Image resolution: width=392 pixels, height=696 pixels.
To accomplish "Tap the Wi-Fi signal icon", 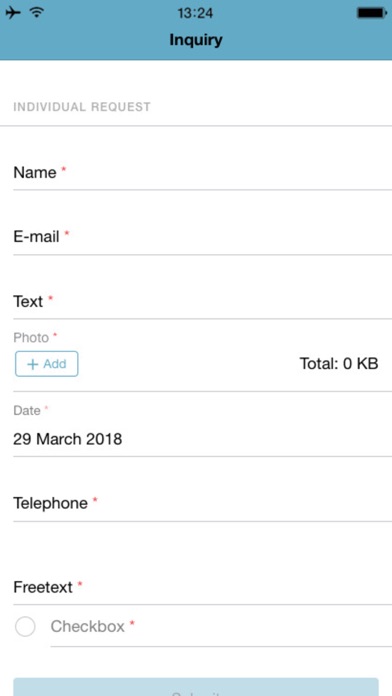I will click(37, 12).
